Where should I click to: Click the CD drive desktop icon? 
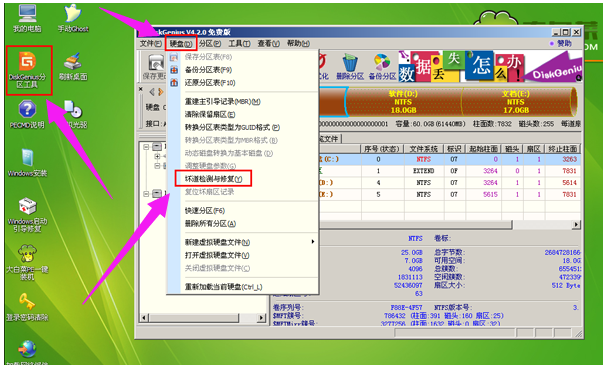coord(74,114)
